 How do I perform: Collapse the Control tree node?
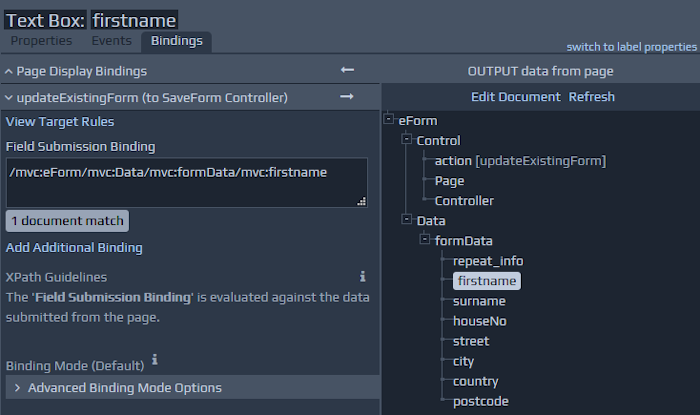pyautogui.click(x=407, y=139)
